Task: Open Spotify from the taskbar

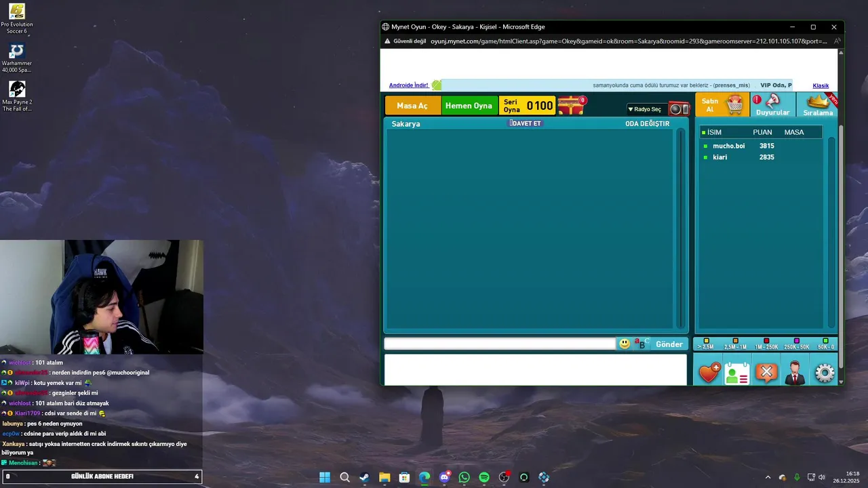Action: point(484,477)
